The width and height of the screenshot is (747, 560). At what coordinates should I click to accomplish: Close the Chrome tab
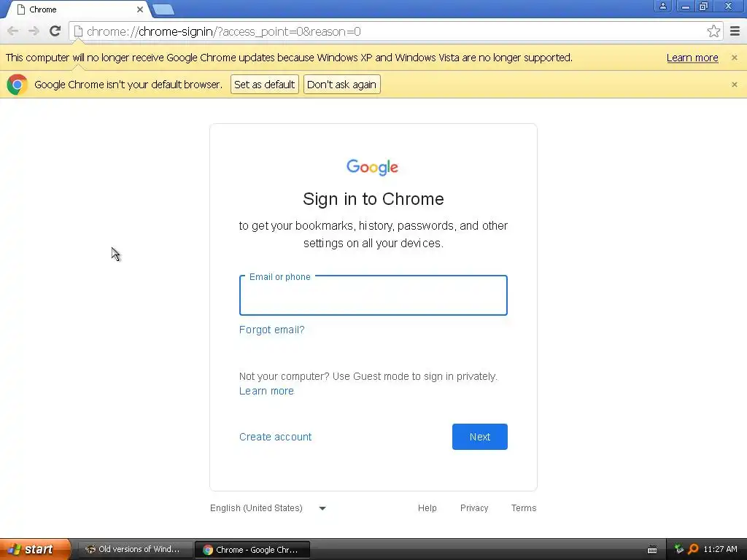point(140,9)
